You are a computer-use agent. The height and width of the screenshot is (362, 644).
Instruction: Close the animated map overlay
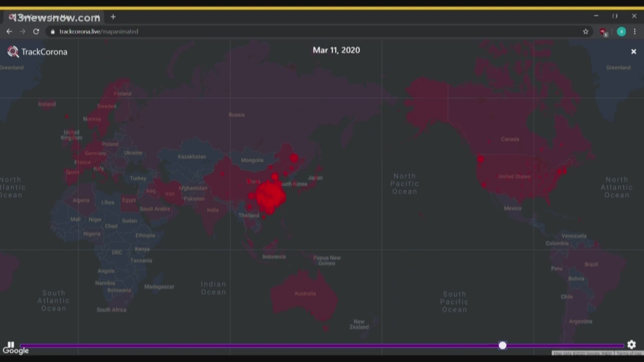(x=633, y=52)
